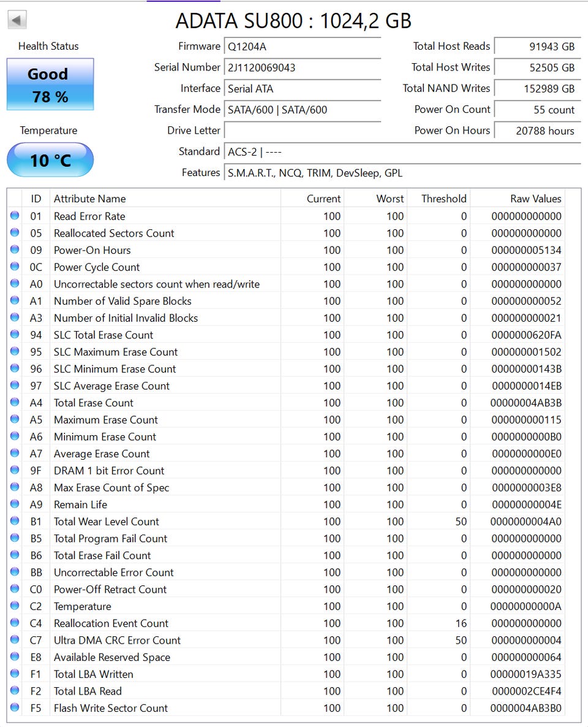Click the Power On Count value 55 count
This screenshot has height=727, width=588.
(x=538, y=110)
